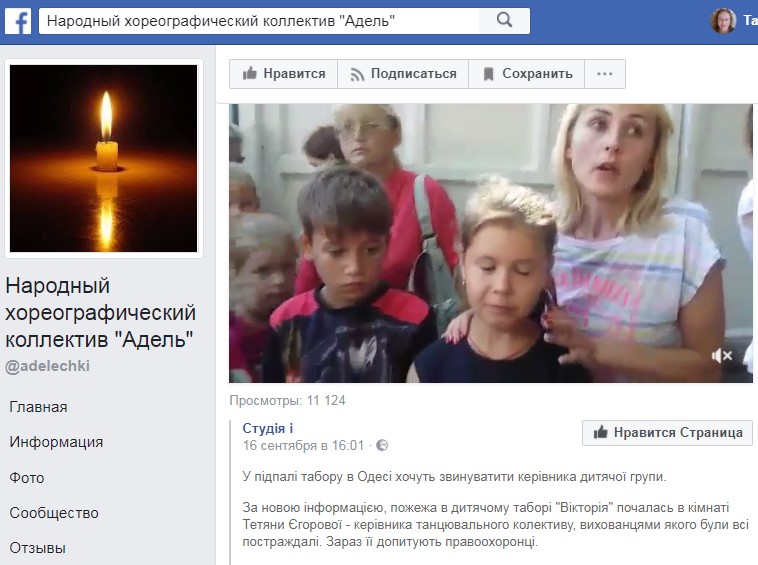Click the Нравится Страница button
Image resolution: width=758 pixels, height=565 pixels.
point(668,433)
